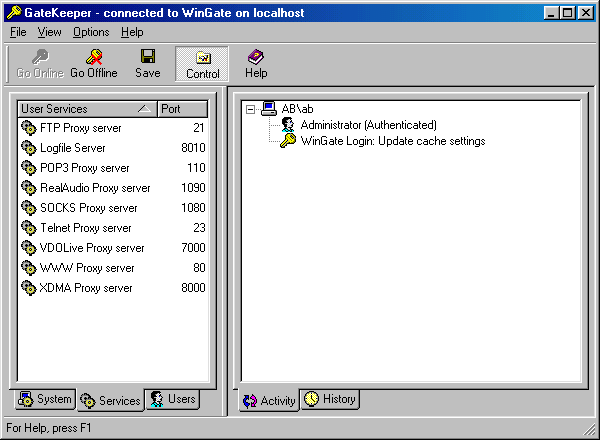Image resolution: width=600 pixels, height=440 pixels.
Task: Open the View menu
Action: 49,32
